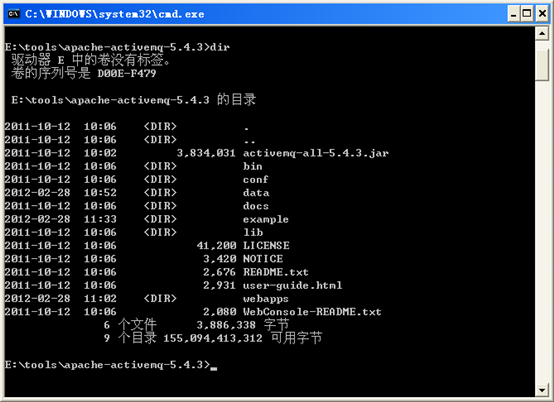Click the empty vertical scrollbar track
This screenshot has width=554, height=402.
click(542, 231)
